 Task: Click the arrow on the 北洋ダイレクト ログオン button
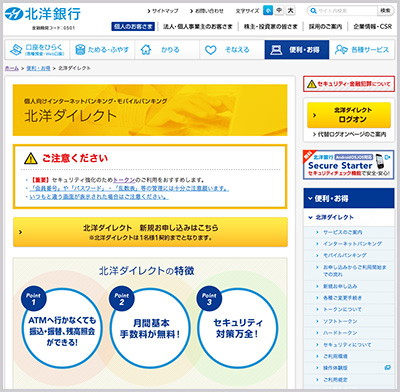(x=314, y=115)
